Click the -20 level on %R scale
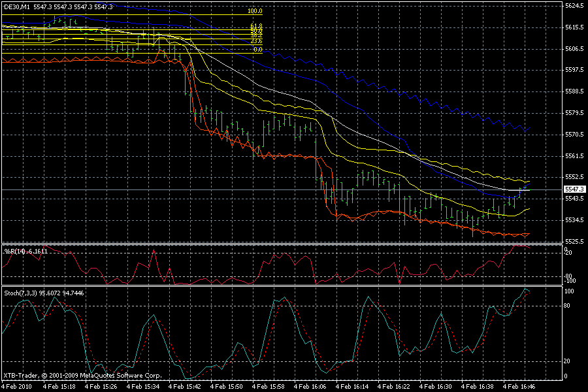Viewport: 588px width, 392px height. coord(568,253)
